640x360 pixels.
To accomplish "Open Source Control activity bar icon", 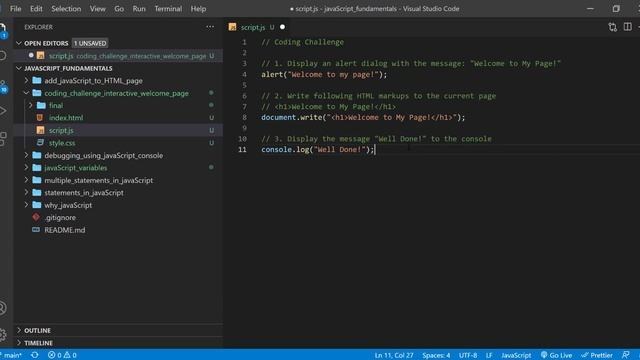I will [3, 86].
